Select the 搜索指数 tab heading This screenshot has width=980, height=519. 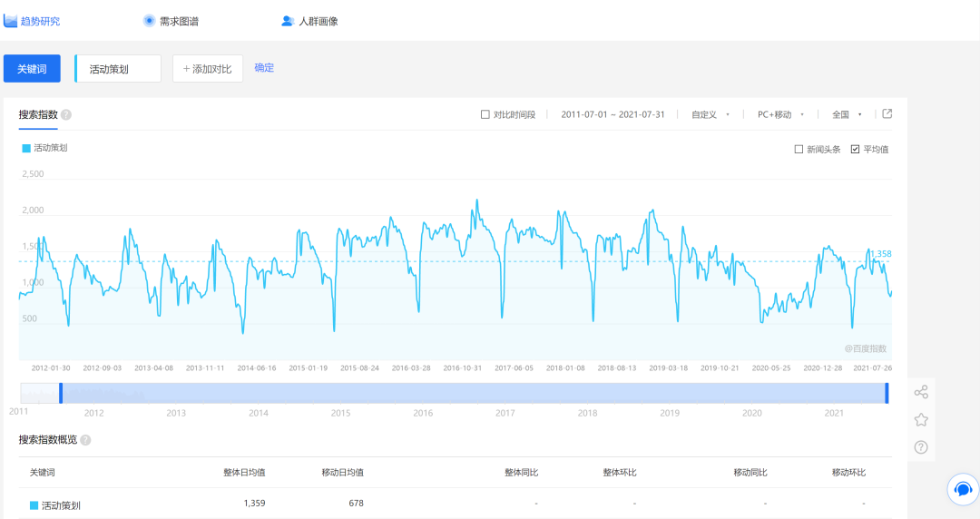point(38,114)
